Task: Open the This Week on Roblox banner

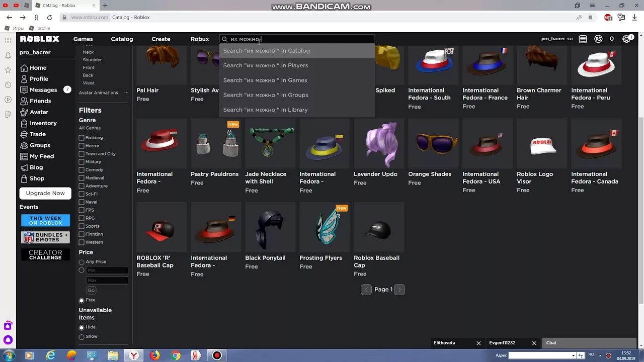Action: pyautogui.click(x=45, y=221)
